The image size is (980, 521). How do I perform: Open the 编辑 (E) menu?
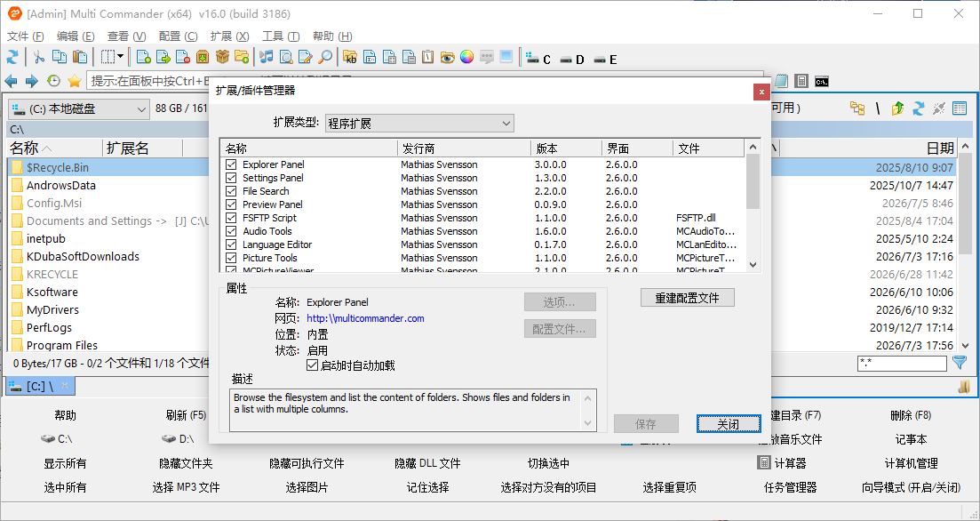pos(76,36)
